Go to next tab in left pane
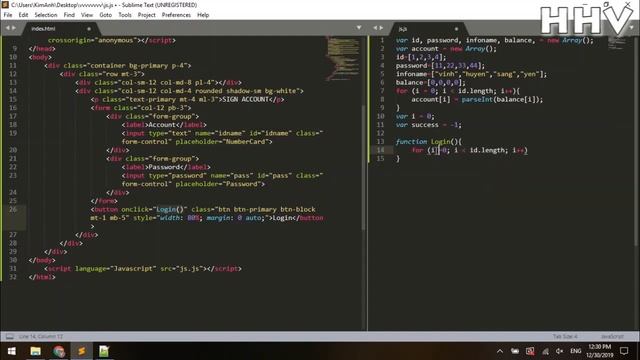Viewport: 640px width, 360px height. tap(14, 28)
